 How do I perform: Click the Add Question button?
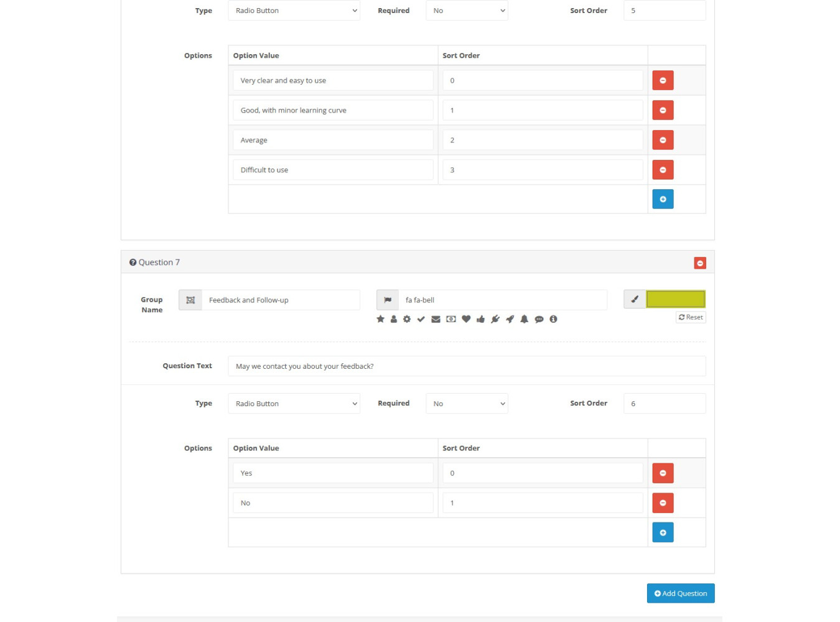tap(681, 593)
